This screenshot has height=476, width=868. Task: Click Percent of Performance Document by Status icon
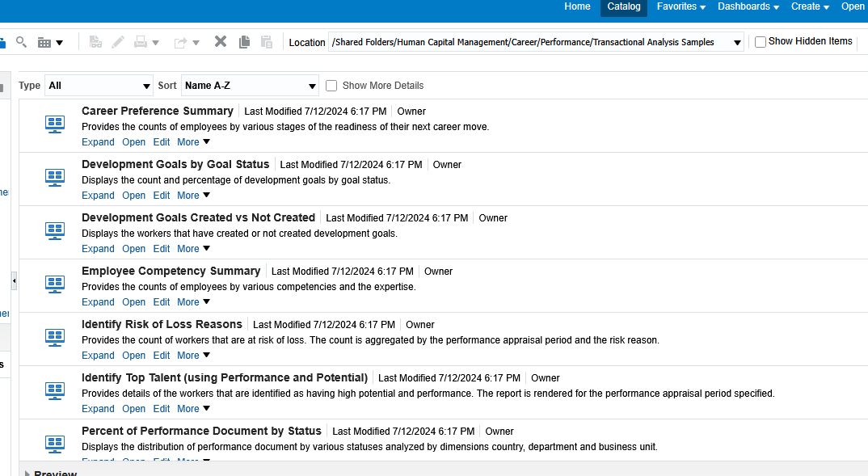pyautogui.click(x=55, y=444)
